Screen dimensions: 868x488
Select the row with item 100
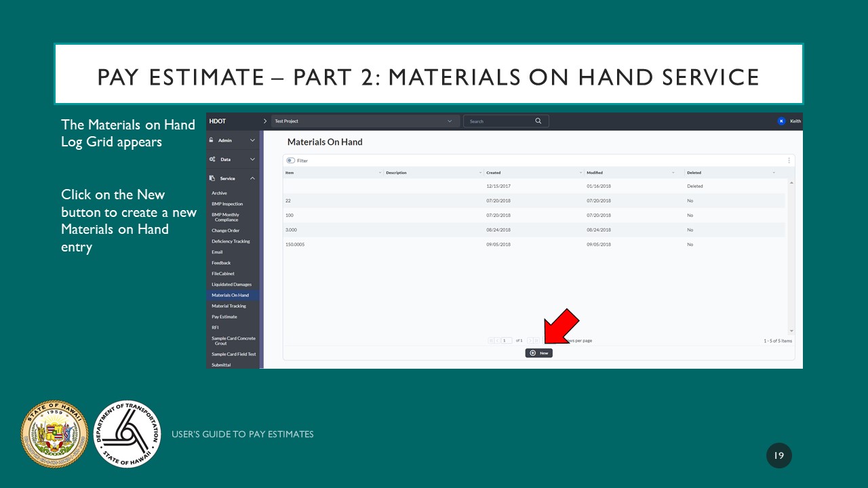tap(534, 216)
